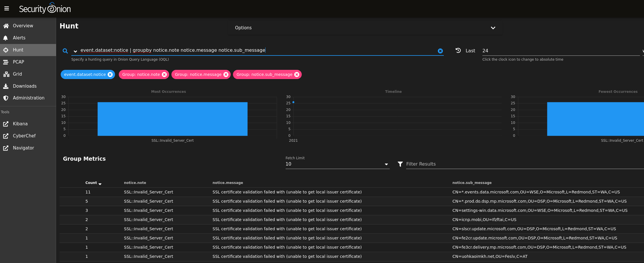Image resolution: width=644 pixels, height=263 pixels.
Task: Click the Most Occurrences blue bar
Action: pyautogui.click(x=173, y=119)
